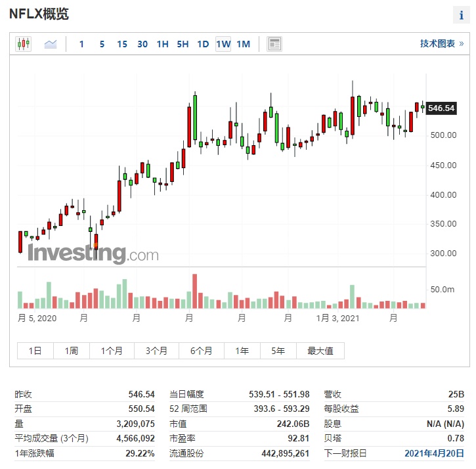Show the 3个月 time range

[x=156, y=351]
